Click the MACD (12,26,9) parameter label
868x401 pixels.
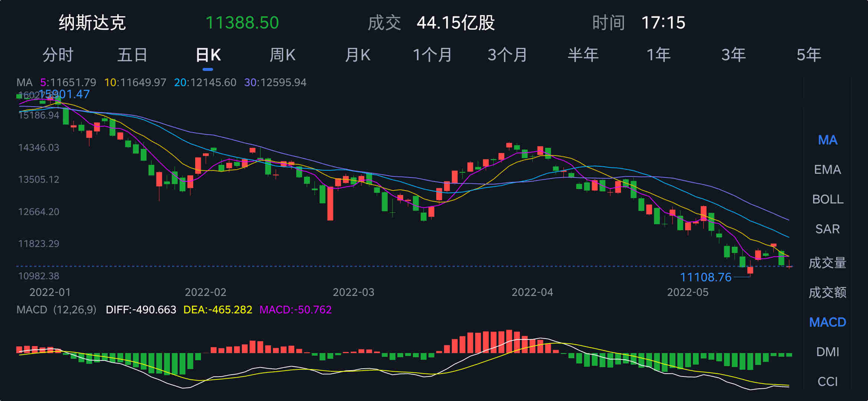[56, 310]
